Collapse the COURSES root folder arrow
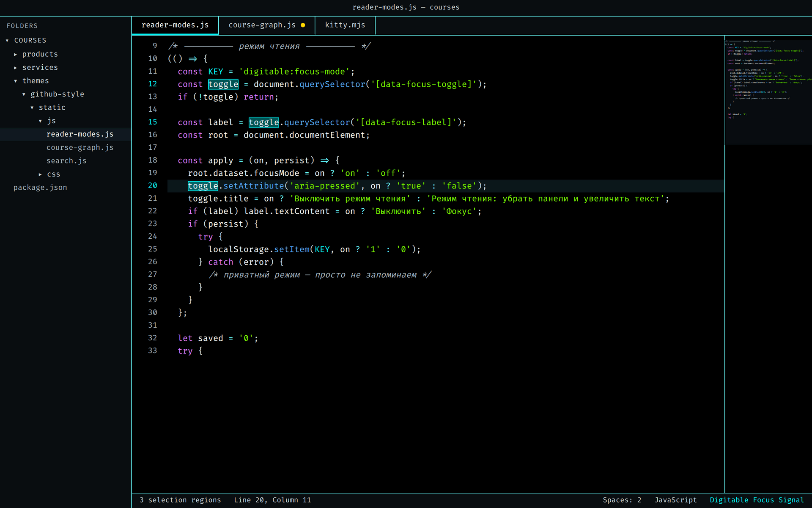Screen dimensions: 812x508 click(7, 41)
